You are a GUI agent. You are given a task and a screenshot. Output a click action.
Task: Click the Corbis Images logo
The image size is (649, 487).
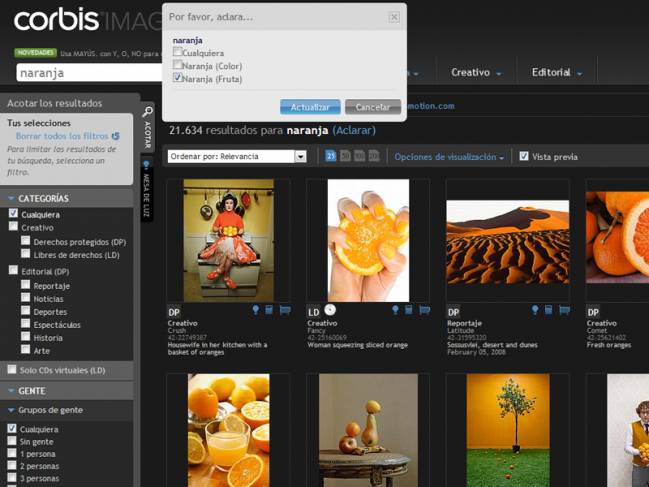87,19
